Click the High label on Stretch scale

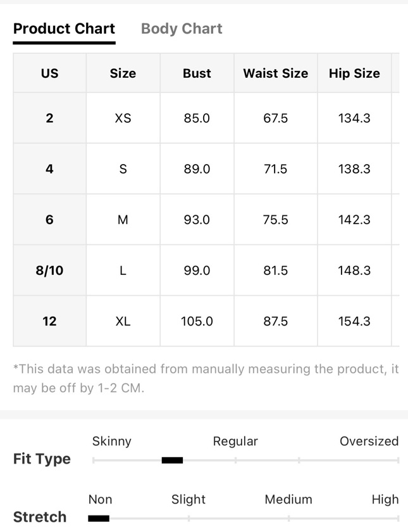coord(385,500)
